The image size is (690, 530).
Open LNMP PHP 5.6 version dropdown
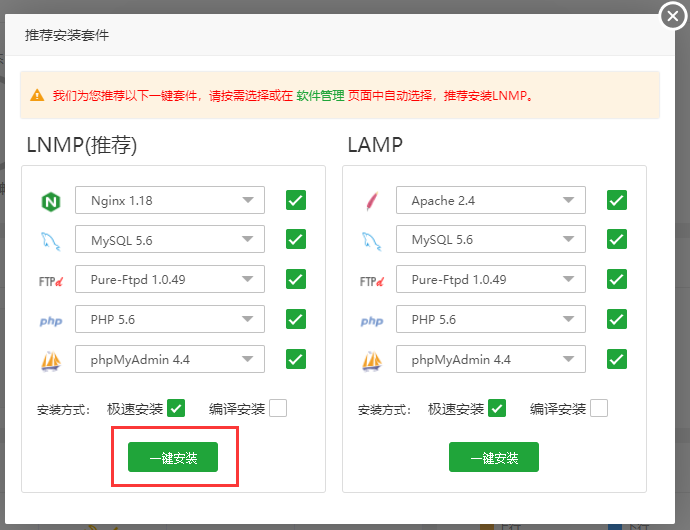(170, 319)
